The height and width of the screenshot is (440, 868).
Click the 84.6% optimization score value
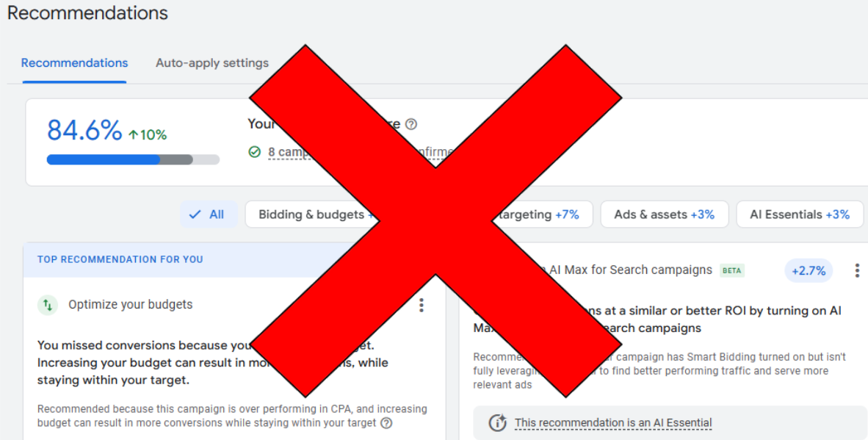coord(84,131)
